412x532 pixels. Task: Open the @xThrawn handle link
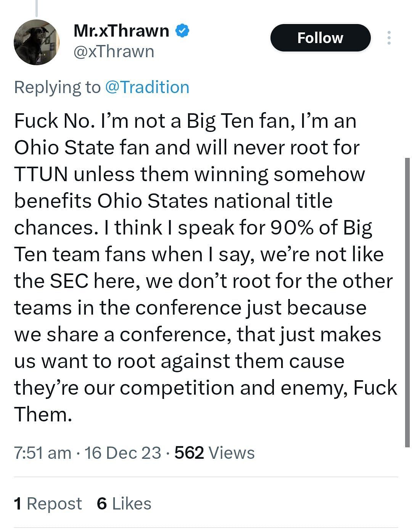(114, 51)
